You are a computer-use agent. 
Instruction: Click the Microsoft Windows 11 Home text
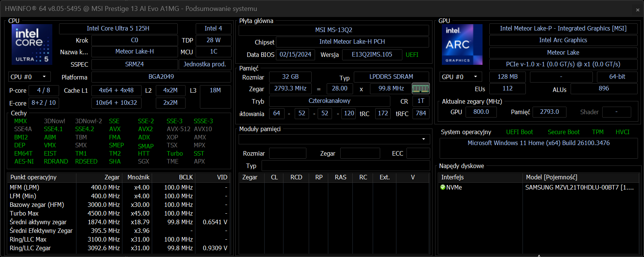538,143
